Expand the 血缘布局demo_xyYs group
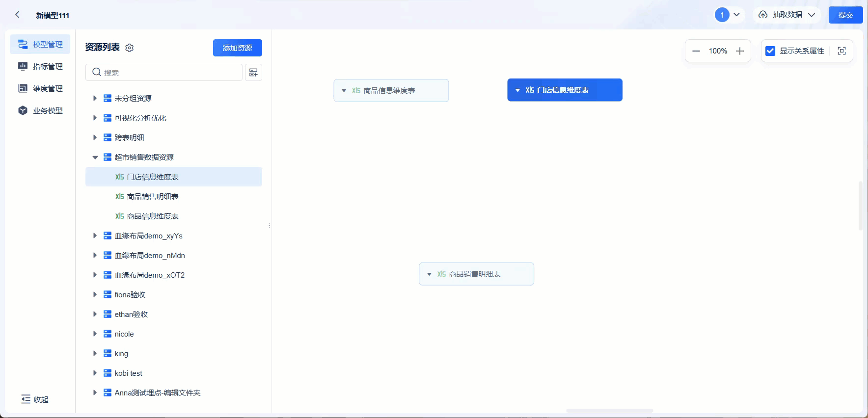This screenshot has height=418, width=868. tap(95, 235)
